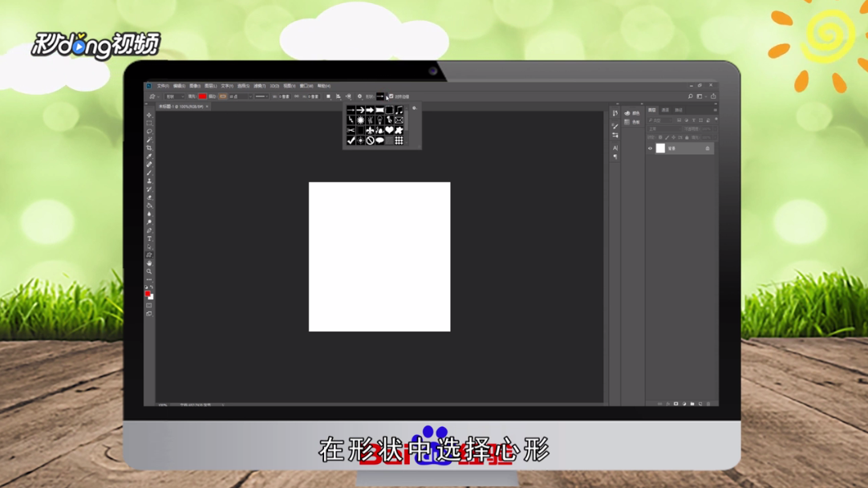Viewport: 868px width, 488px height.
Task: Open the 图像 (Image) menu
Action: coord(195,86)
